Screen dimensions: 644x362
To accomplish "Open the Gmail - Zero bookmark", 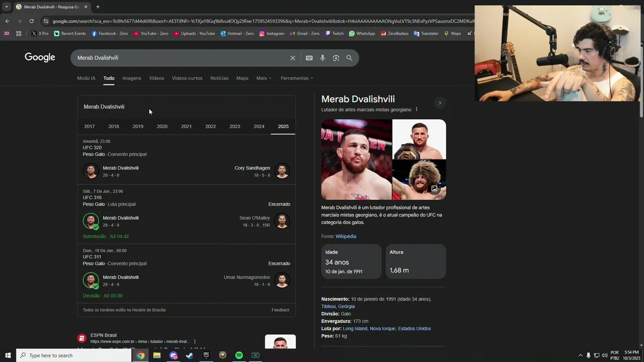I will tap(304, 34).
